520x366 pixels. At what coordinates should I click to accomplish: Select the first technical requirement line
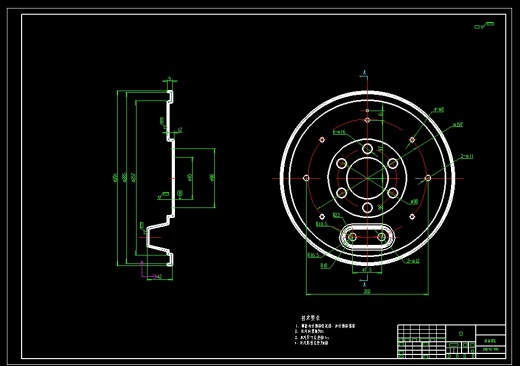pyautogui.click(x=325, y=326)
